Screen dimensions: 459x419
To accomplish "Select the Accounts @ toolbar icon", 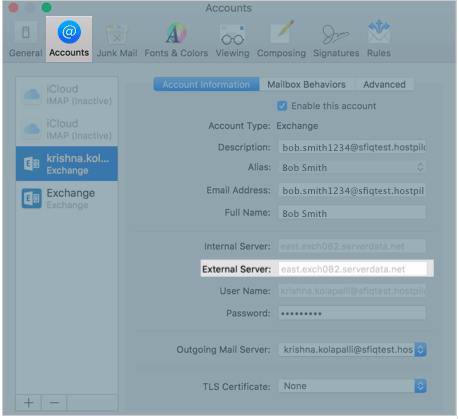I will pyautogui.click(x=69, y=39).
